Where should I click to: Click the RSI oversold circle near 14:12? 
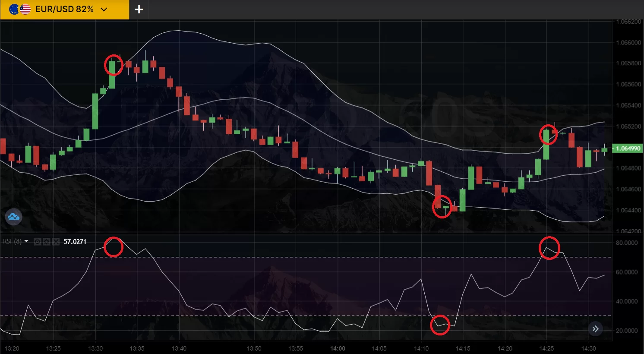440,325
